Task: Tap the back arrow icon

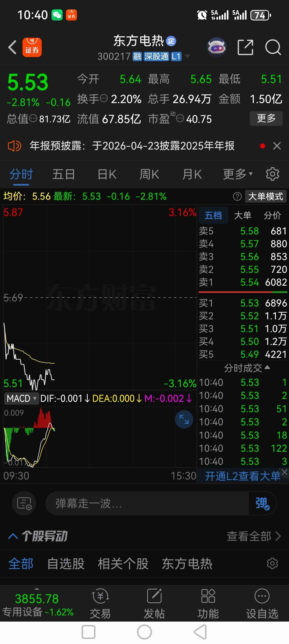Action: [x=13, y=47]
